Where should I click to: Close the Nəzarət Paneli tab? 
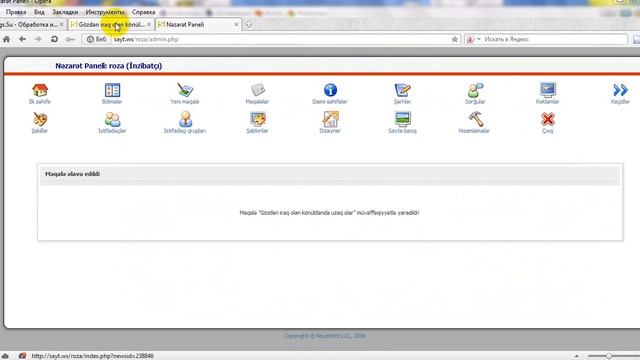point(236,24)
